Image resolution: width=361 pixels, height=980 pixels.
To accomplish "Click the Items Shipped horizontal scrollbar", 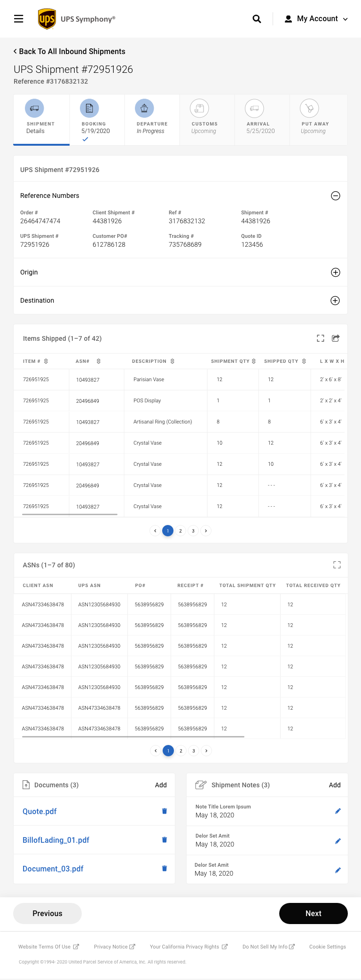I will click(x=70, y=515).
